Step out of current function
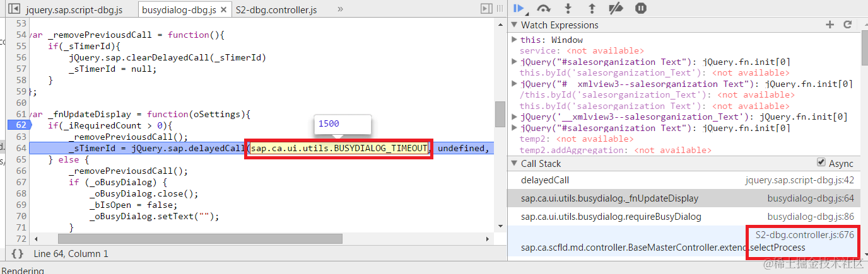 point(592,8)
